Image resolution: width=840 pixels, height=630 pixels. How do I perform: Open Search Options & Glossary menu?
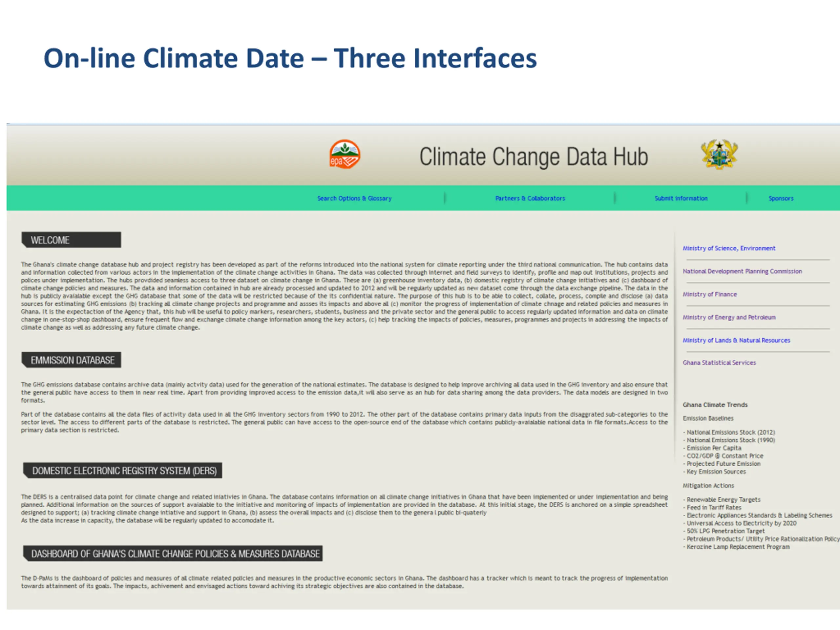[354, 198]
